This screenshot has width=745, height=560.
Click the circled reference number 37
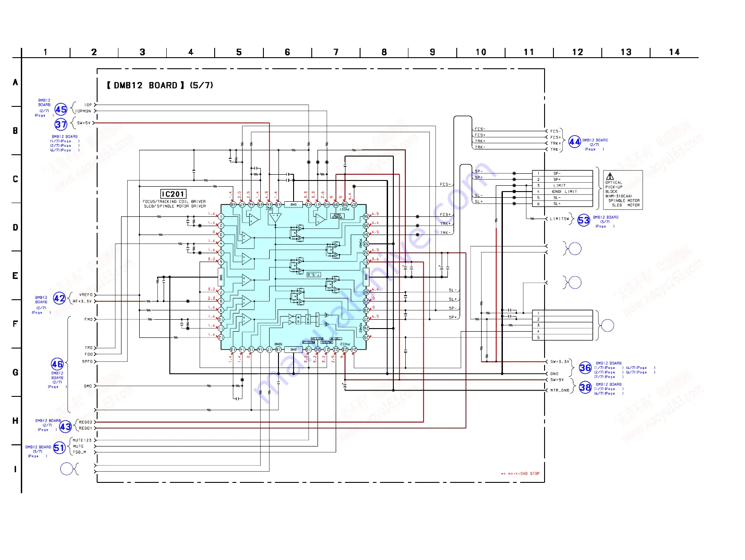(61, 125)
